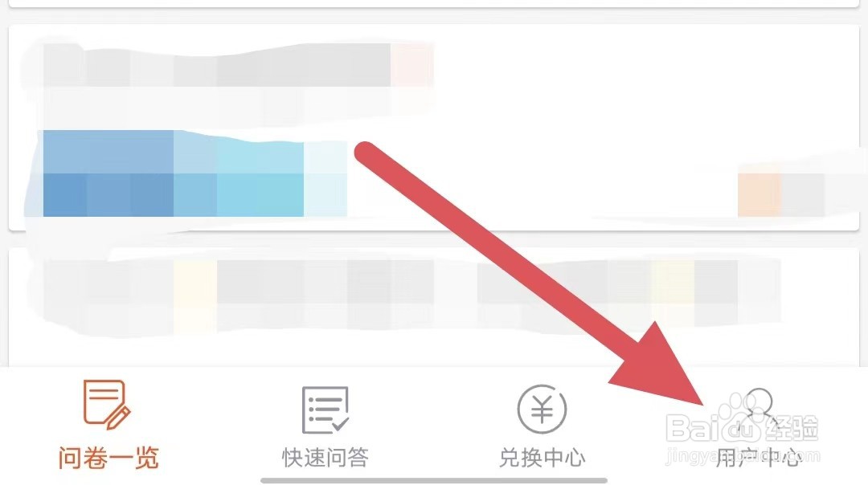Tap the gray home indicator bar

click(x=434, y=480)
